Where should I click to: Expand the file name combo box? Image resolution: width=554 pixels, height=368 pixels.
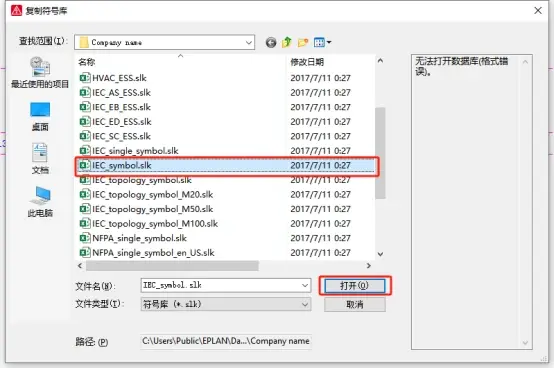305,285
